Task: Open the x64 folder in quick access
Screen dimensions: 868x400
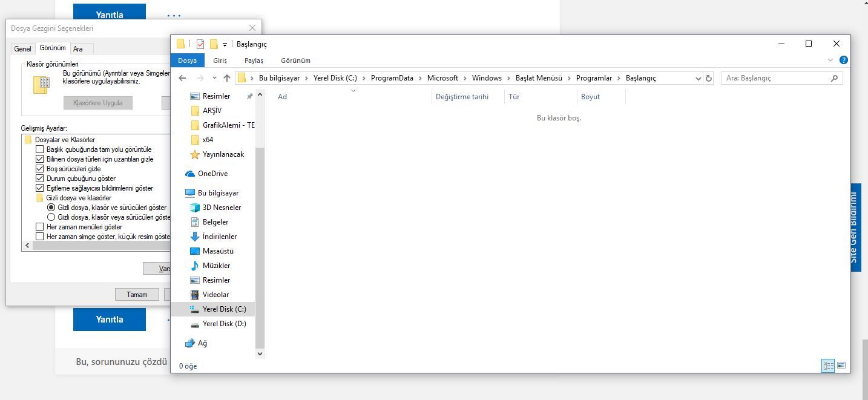Action: click(x=208, y=140)
